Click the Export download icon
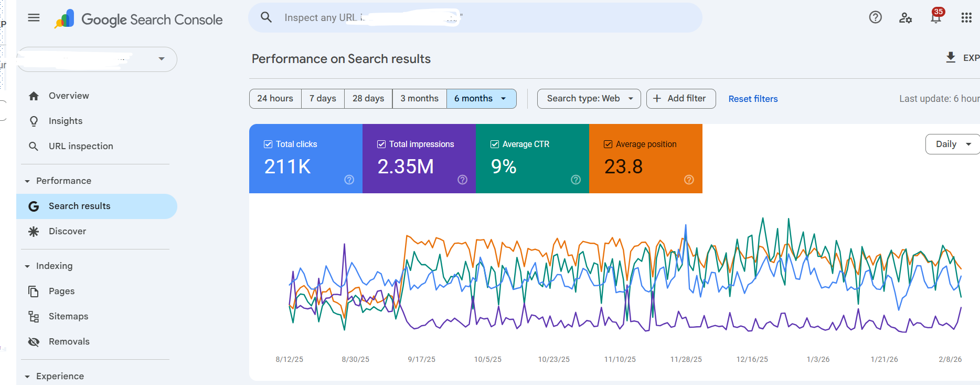This screenshot has width=980, height=385. click(x=950, y=57)
